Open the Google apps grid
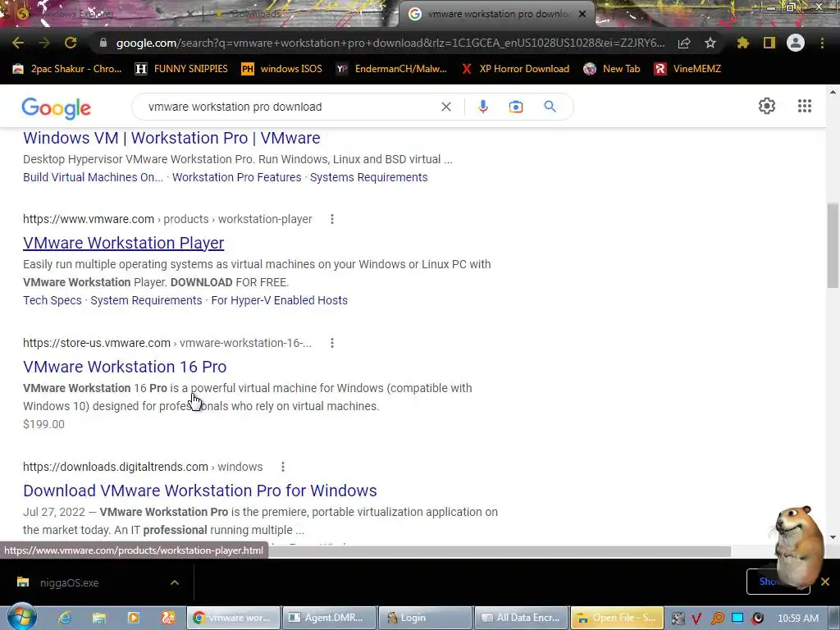The width and height of the screenshot is (840, 630). (805, 106)
